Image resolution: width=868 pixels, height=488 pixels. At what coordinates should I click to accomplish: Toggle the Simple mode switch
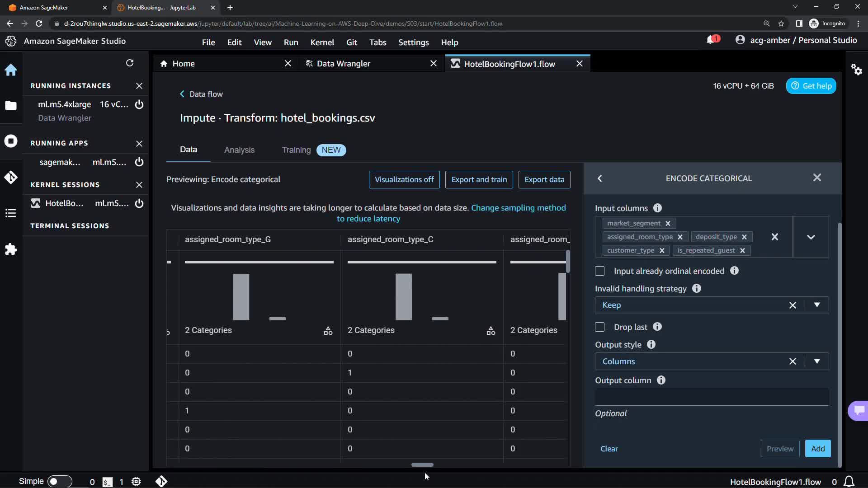tap(59, 482)
